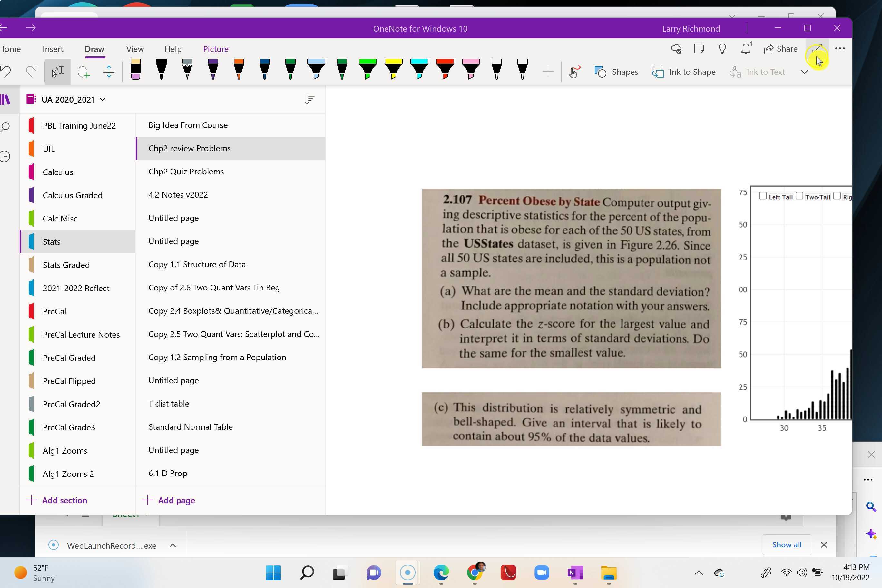The image size is (882, 588).
Task: Expand the UA 2020_2021 notebook dropdown
Action: coord(103,99)
